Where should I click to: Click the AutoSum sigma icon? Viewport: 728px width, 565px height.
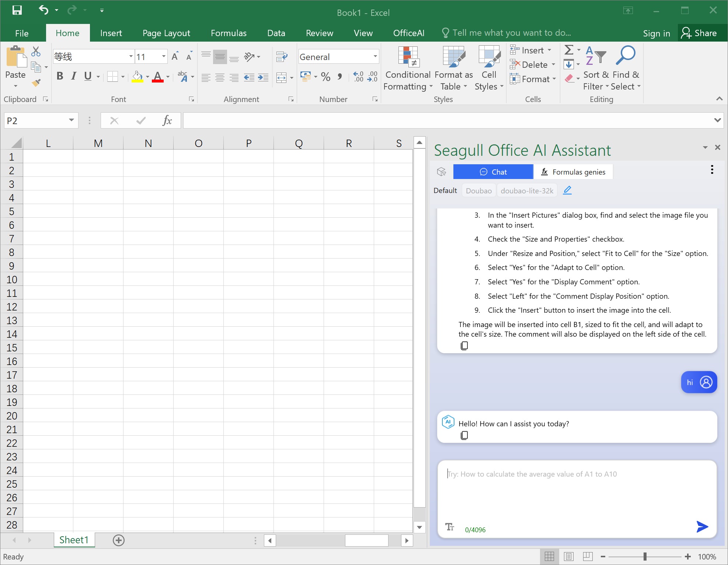569,50
